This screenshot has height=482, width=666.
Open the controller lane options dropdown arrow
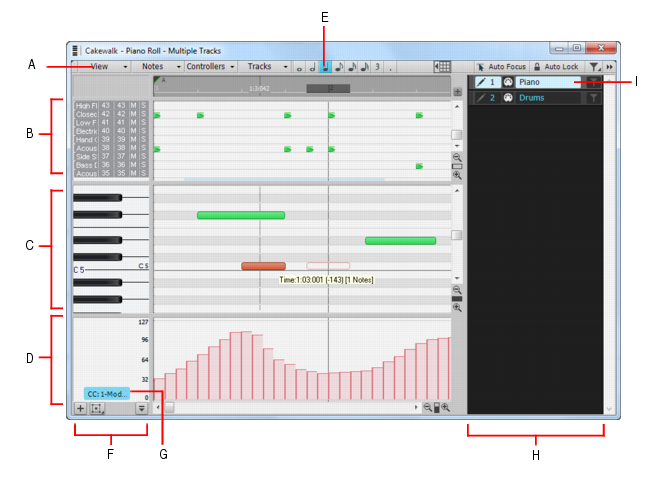[141, 409]
